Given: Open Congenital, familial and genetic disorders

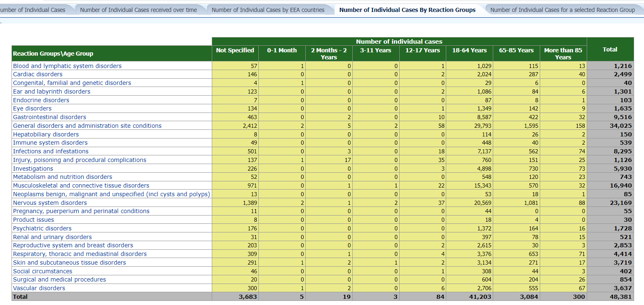Looking at the screenshot, I should point(72,83).
